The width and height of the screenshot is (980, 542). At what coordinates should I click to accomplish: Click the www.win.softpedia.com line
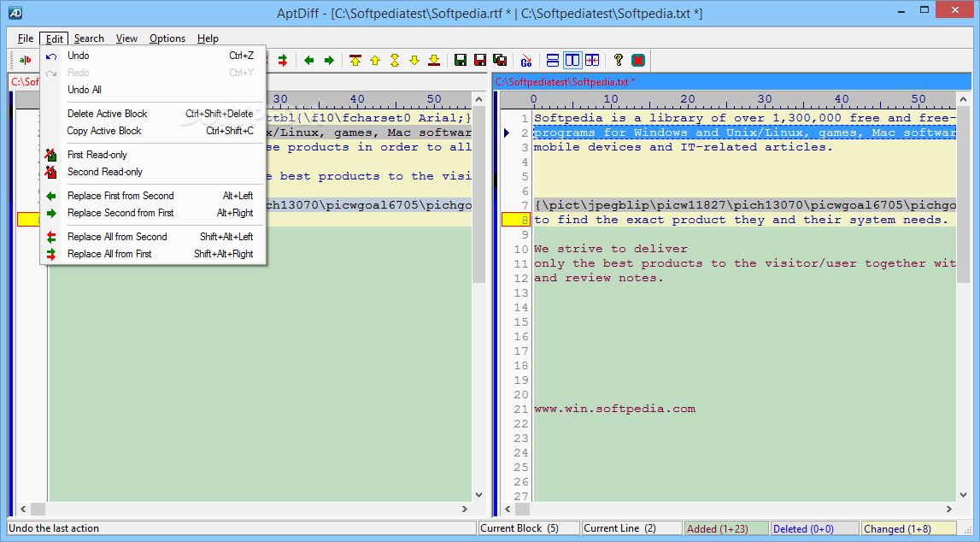(x=614, y=409)
